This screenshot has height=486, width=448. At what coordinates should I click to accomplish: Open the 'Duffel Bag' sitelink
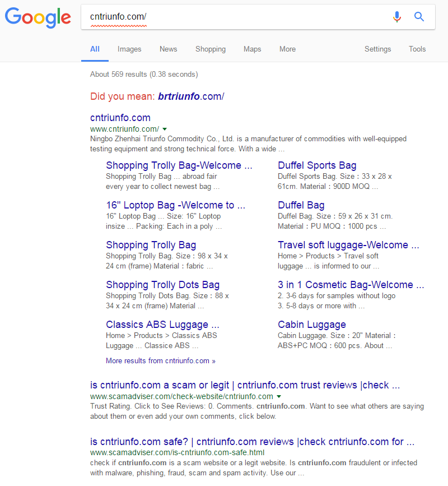click(301, 205)
